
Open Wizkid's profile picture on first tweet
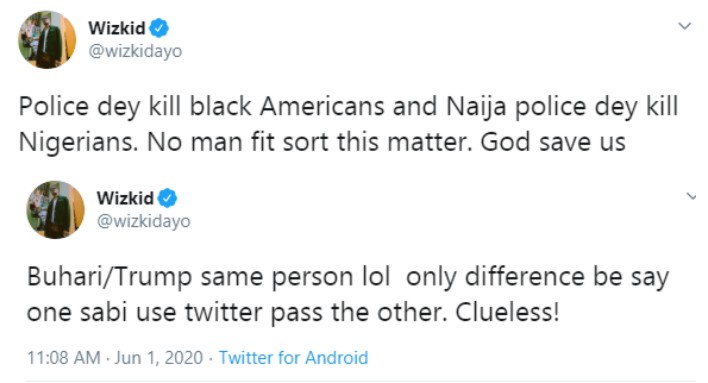pyautogui.click(x=47, y=40)
